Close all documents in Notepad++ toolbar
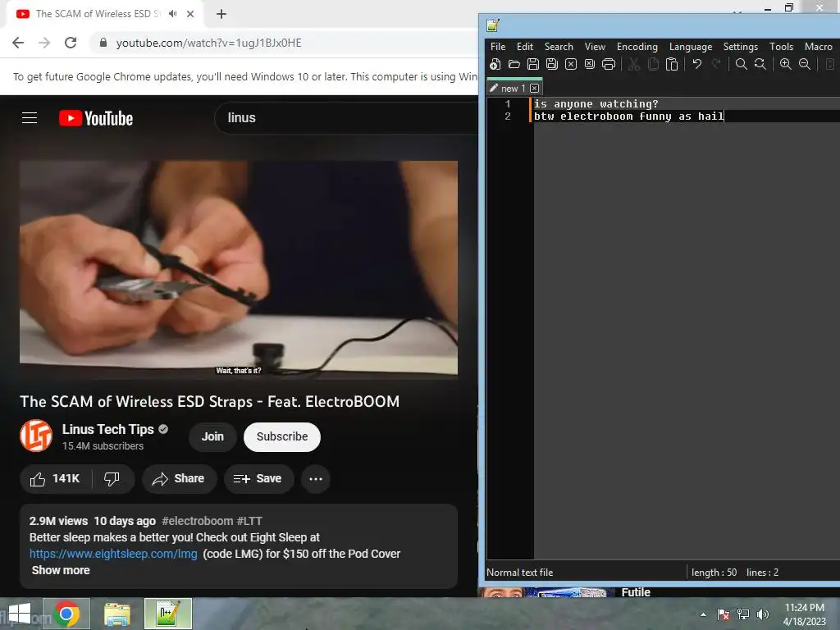 [590, 64]
